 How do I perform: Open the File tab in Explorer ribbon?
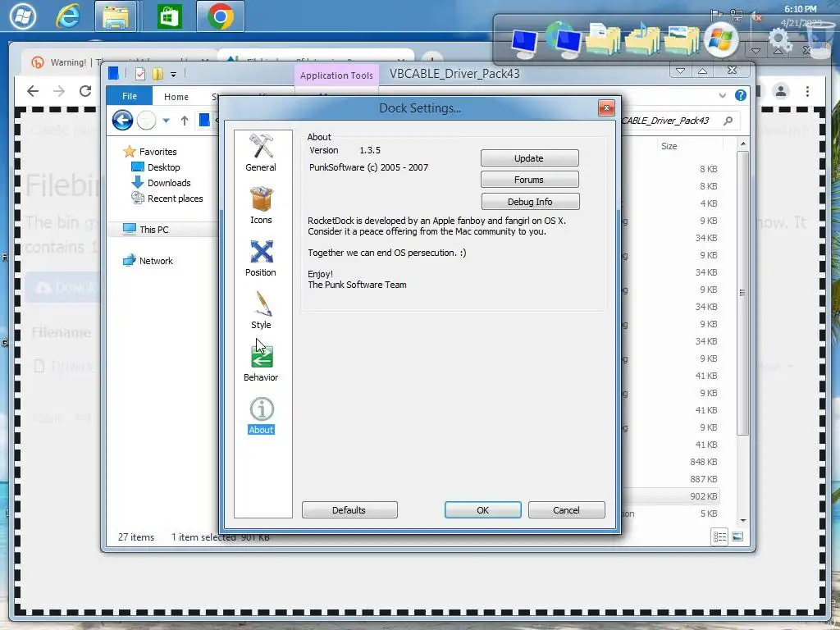click(x=130, y=96)
